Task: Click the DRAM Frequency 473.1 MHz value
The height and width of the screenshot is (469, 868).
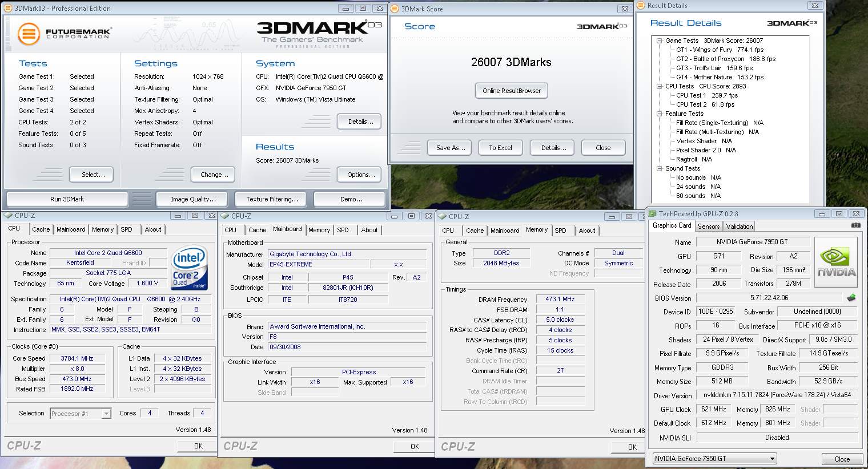Action: coord(560,299)
